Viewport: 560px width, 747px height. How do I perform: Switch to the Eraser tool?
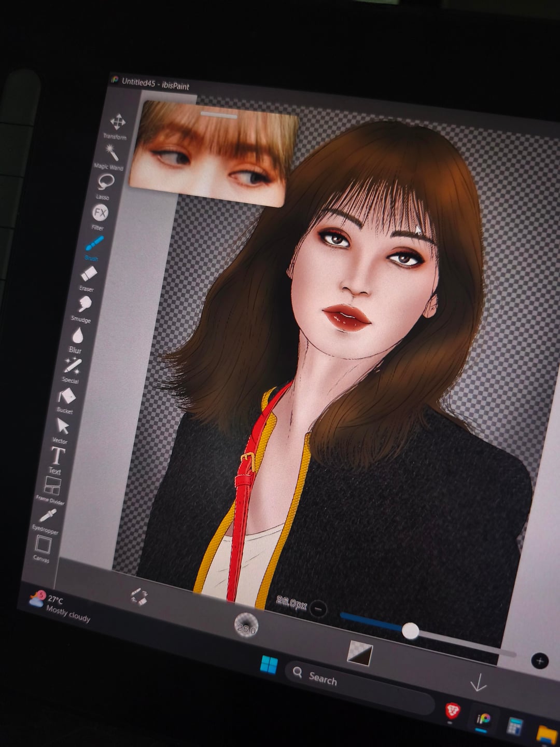tap(89, 273)
